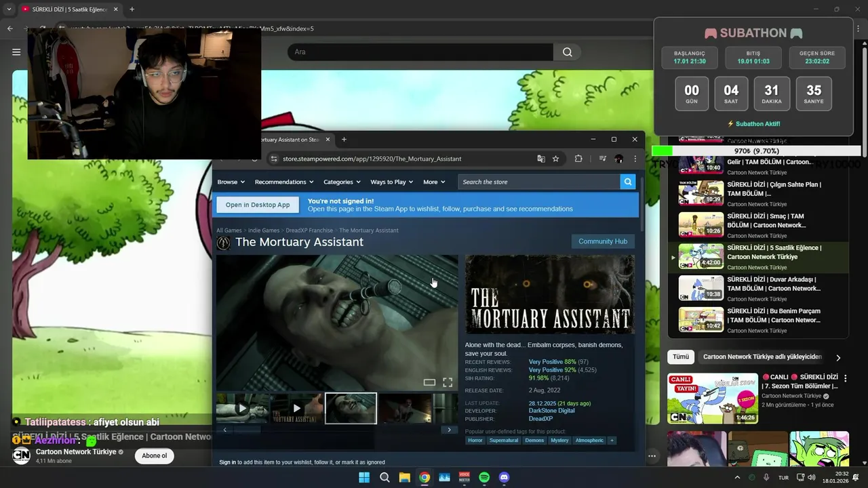Advance the Steam media strip with right arrow
Viewport: 868px width, 488px height.
[449, 430]
